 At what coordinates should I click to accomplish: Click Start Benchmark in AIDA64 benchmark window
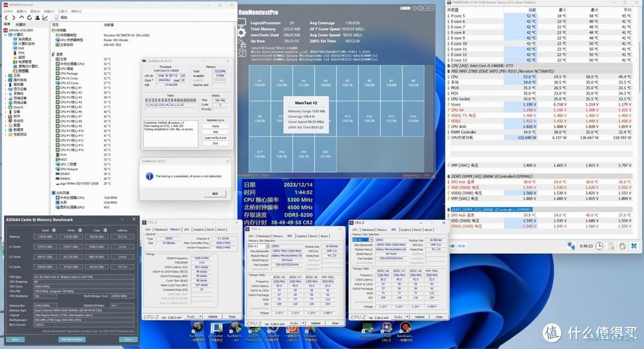tap(72, 339)
